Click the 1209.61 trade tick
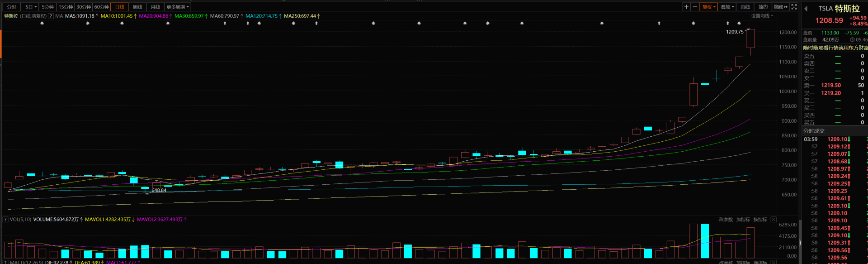 pos(837,198)
